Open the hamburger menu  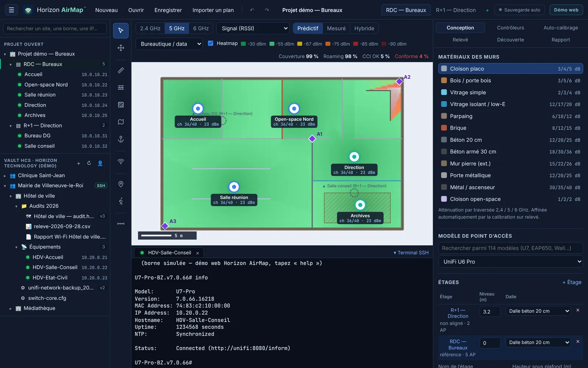[11, 10]
